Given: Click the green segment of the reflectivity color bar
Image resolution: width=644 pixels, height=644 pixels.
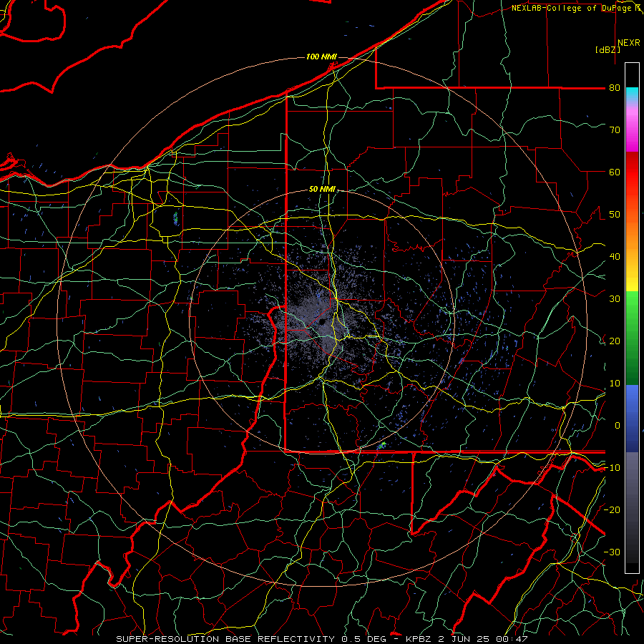Looking at the screenshot, I should pyautogui.click(x=632, y=338).
